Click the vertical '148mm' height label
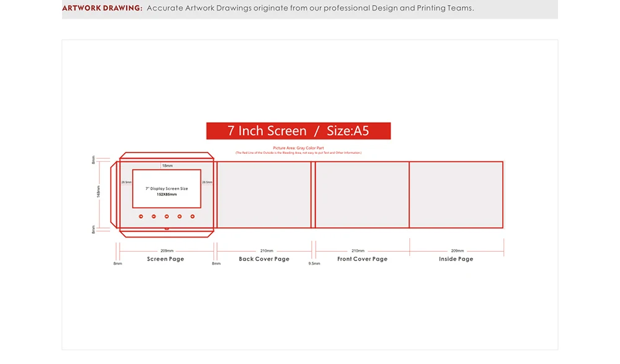Image resolution: width=620 pixels, height=364 pixels. pyautogui.click(x=99, y=192)
